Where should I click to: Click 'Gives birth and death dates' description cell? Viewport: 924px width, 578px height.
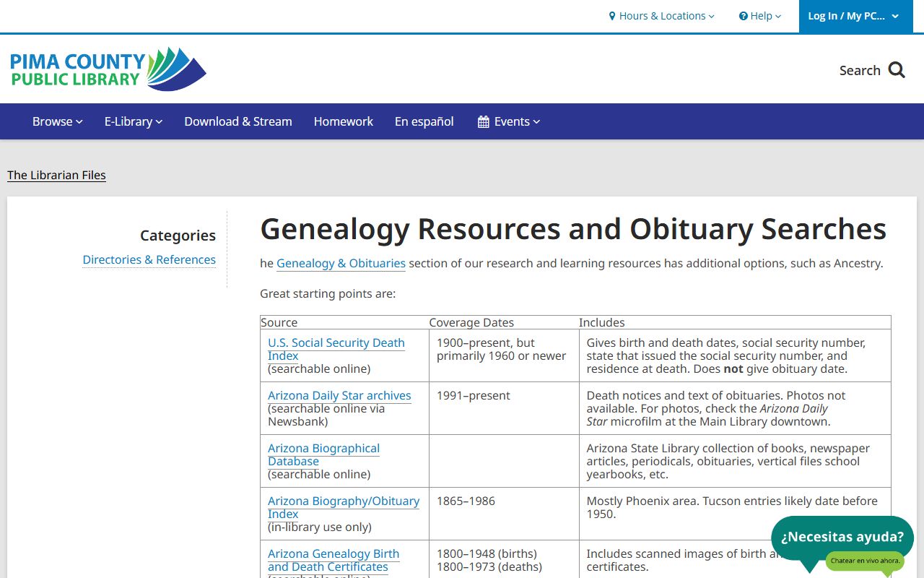[x=735, y=355]
